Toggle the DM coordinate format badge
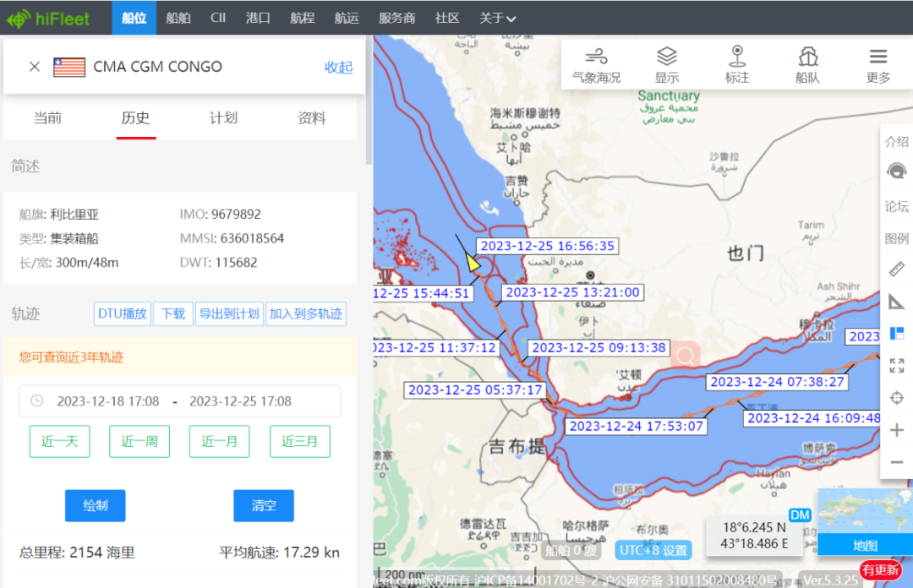Image resolution: width=913 pixels, height=588 pixels. click(x=799, y=514)
